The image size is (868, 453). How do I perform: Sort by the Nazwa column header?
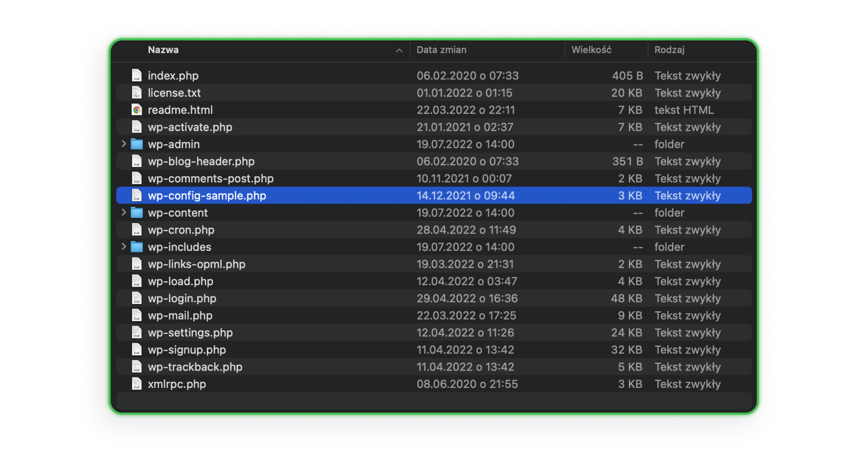pos(163,50)
